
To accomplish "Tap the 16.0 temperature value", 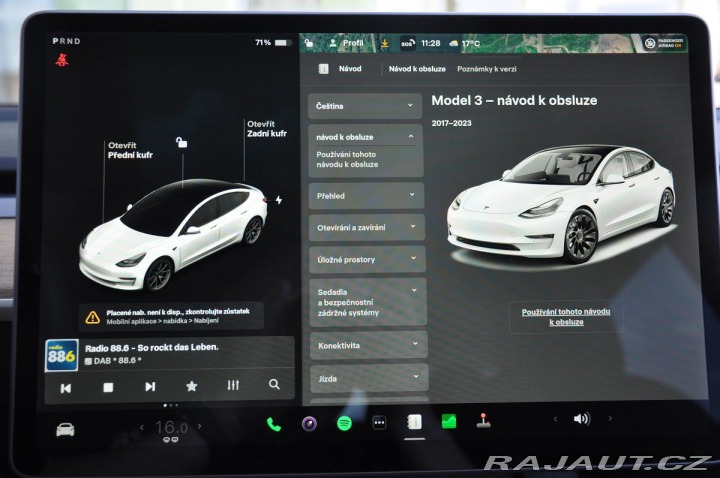I will tap(171, 427).
